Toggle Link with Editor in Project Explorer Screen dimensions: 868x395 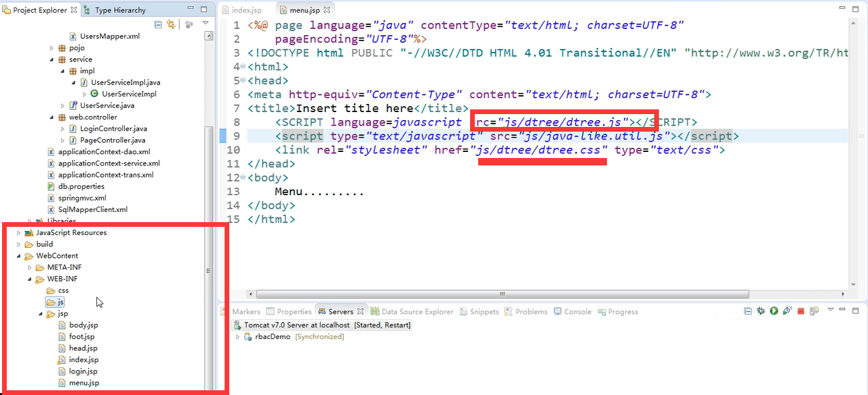171,24
